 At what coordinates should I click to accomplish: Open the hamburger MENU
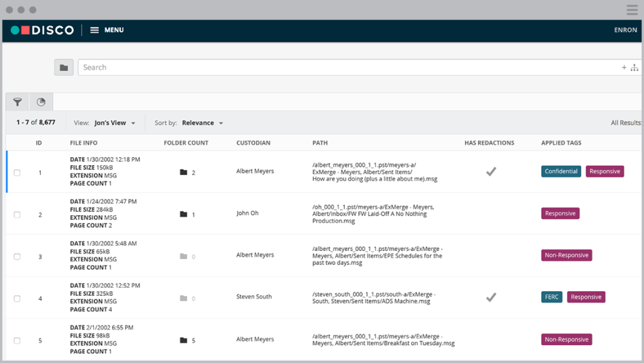tap(107, 30)
